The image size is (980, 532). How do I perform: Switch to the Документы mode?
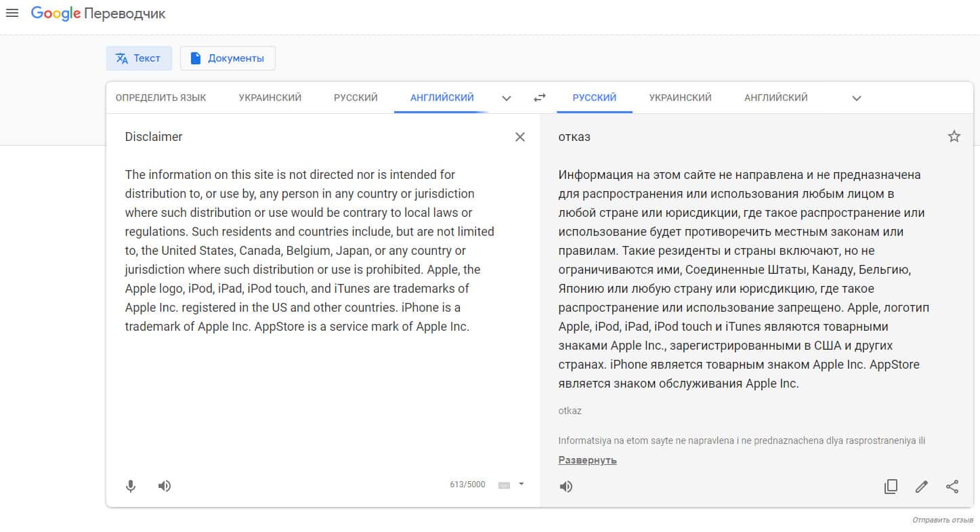(228, 58)
